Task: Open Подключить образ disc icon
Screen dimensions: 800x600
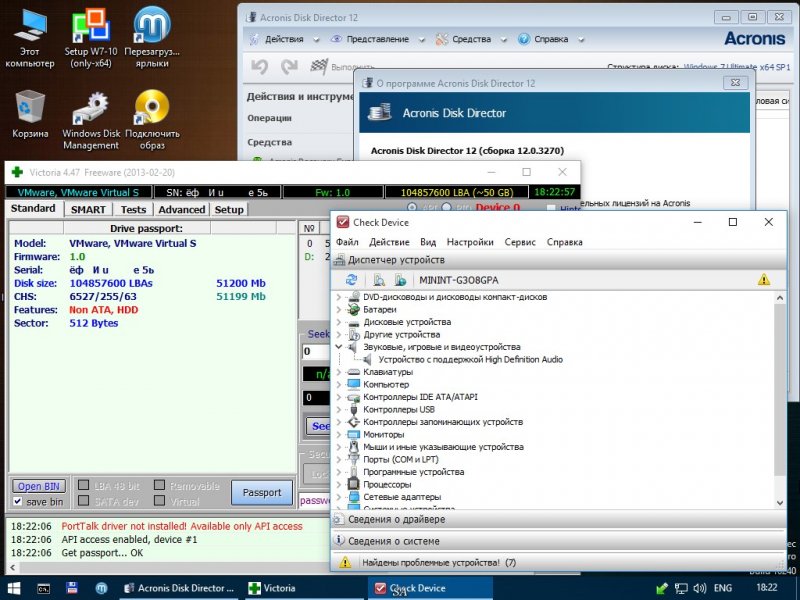Action: [x=152, y=120]
